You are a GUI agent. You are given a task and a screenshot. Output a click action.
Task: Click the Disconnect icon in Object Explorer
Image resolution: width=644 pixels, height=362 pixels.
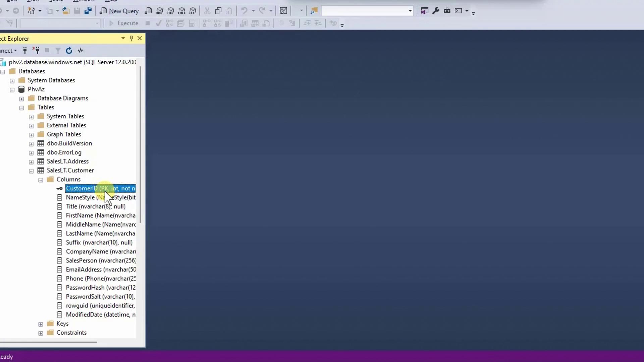(x=36, y=51)
